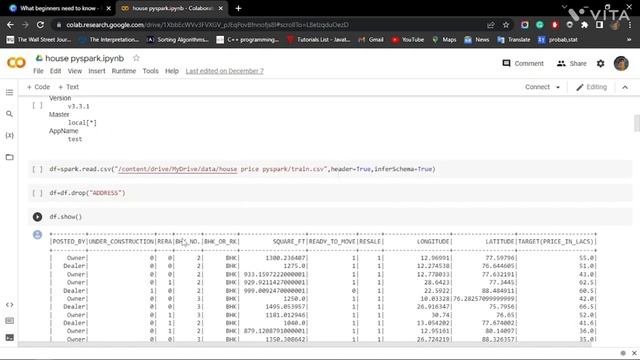Click the horizontal output scrollbar
Image resolution: width=640 pixels, height=360 pixels.
304,345
